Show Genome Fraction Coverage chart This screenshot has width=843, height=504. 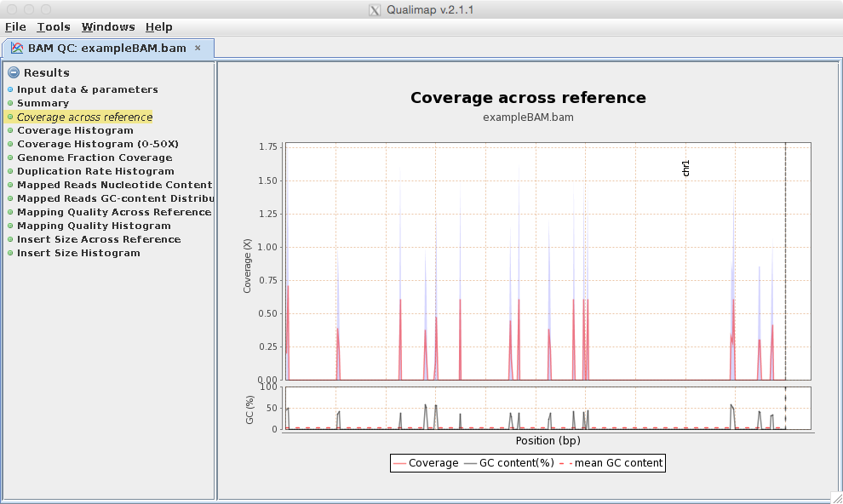[x=95, y=157]
